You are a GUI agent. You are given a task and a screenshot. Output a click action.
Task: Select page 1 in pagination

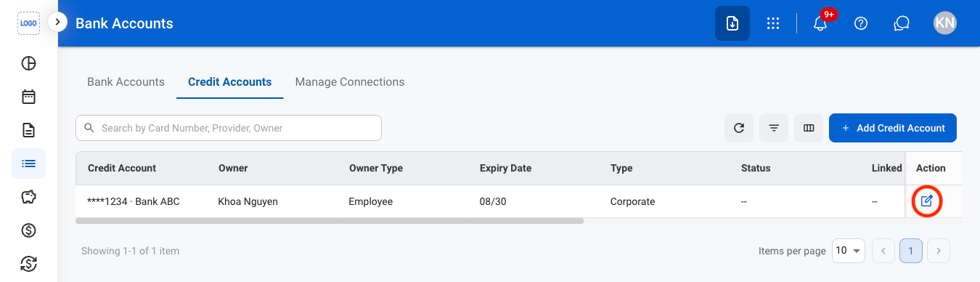click(x=910, y=251)
